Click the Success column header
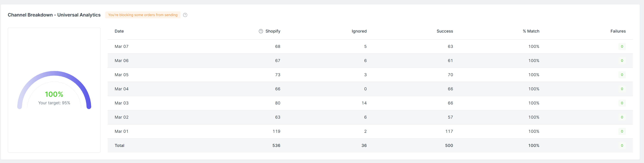The width and height of the screenshot is (644, 163). pyautogui.click(x=445, y=31)
